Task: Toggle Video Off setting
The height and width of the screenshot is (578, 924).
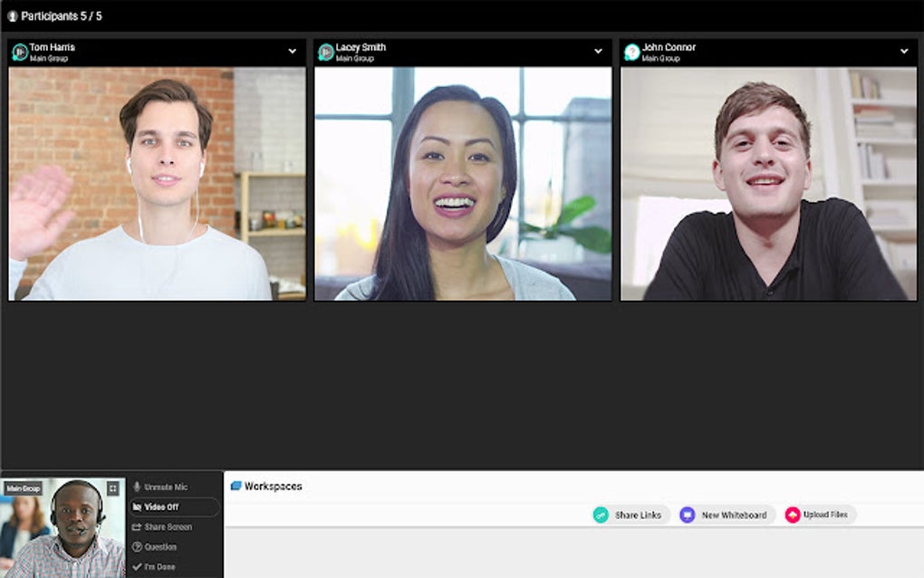Action: pyautogui.click(x=163, y=506)
